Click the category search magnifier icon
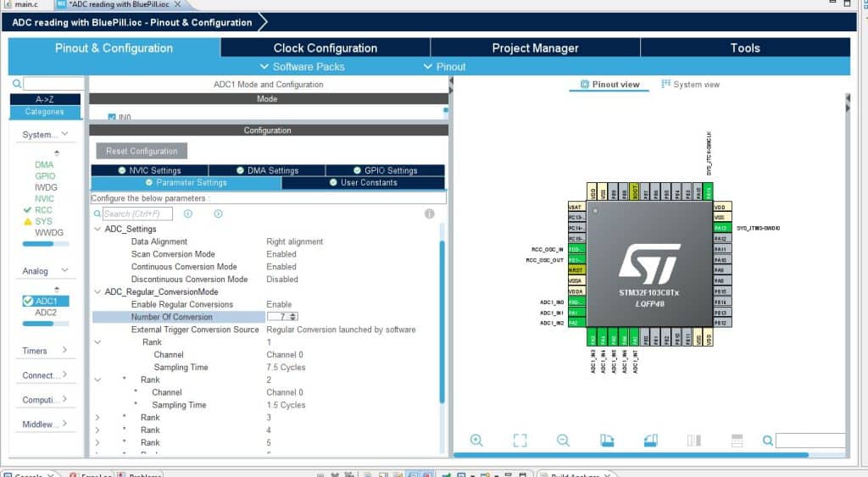The width and height of the screenshot is (868, 477). click(17, 84)
